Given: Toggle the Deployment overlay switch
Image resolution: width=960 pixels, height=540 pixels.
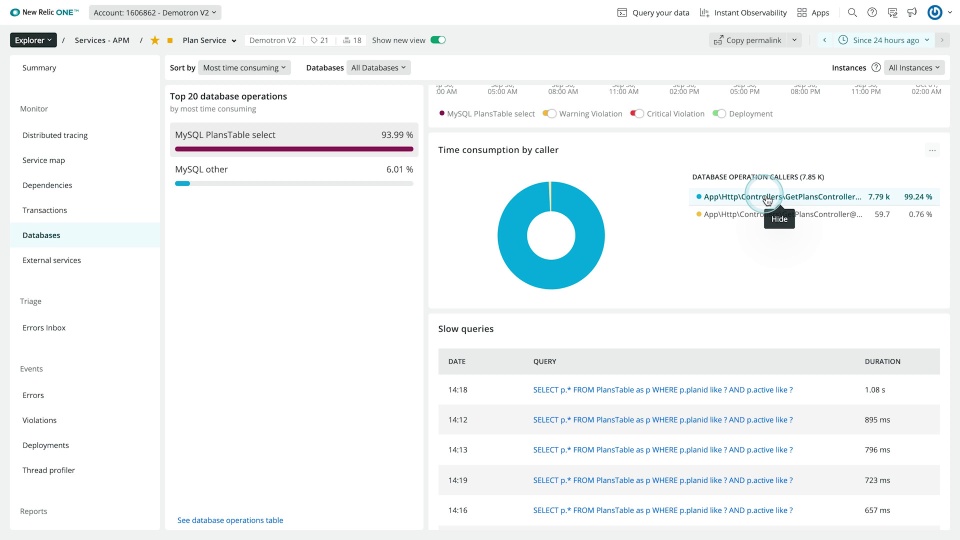Looking at the screenshot, I should [719, 114].
